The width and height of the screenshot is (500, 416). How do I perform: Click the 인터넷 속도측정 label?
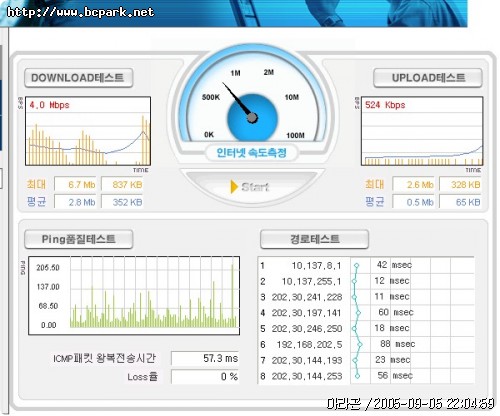click(251, 153)
